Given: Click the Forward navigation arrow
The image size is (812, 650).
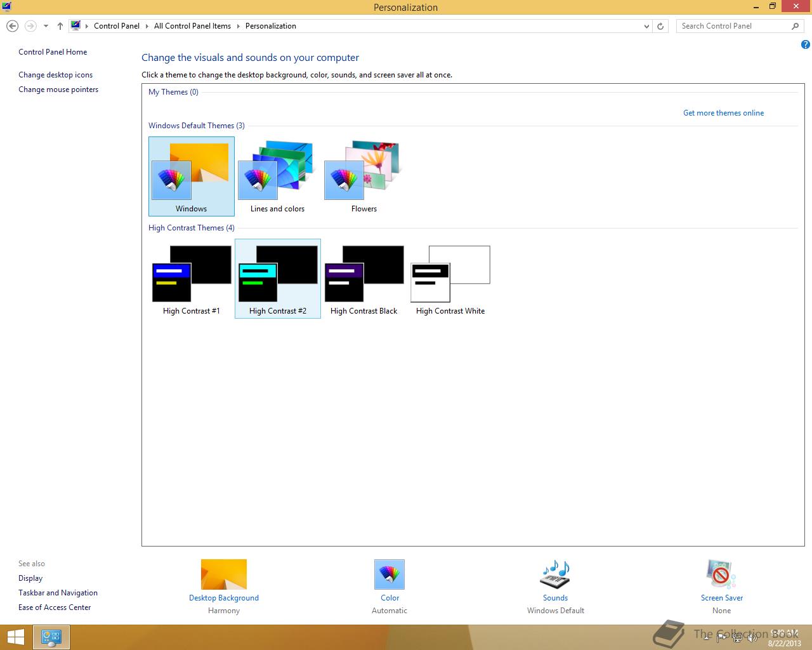Looking at the screenshot, I should pyautogui.click(x=30, y=26).
